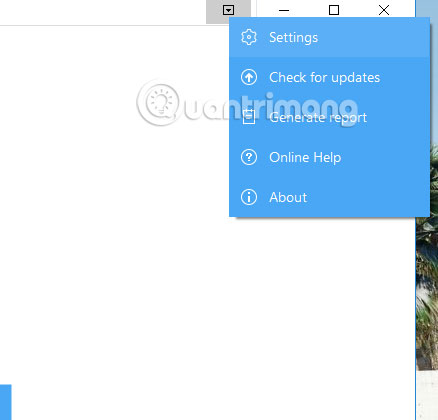This screenshot has height=420, width=438.
Task: Click the Settings gear icon
Action: pos(249,37)
